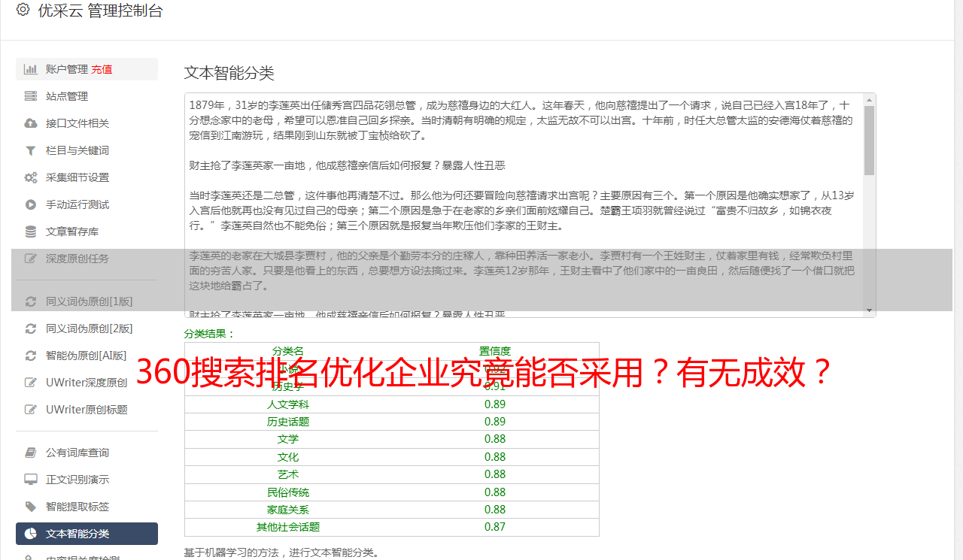The image size is (963, 560).
Task: Open UWriter原创标题 page
Action: coord(87,410)
